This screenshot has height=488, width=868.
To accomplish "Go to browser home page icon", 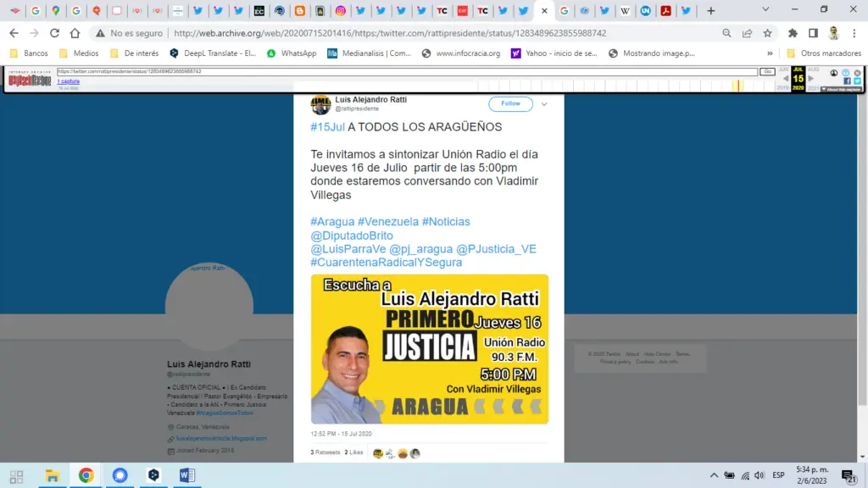I will (75, 33).
